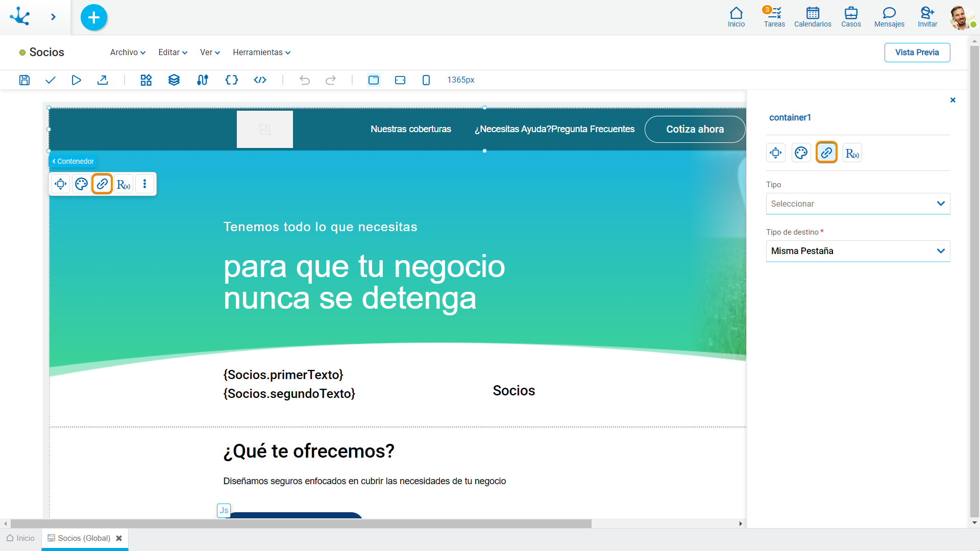This screenshot has width=980, height=551.
Task: Open the Tipo de destino dropdown
Action: click(x=858, y=251)
